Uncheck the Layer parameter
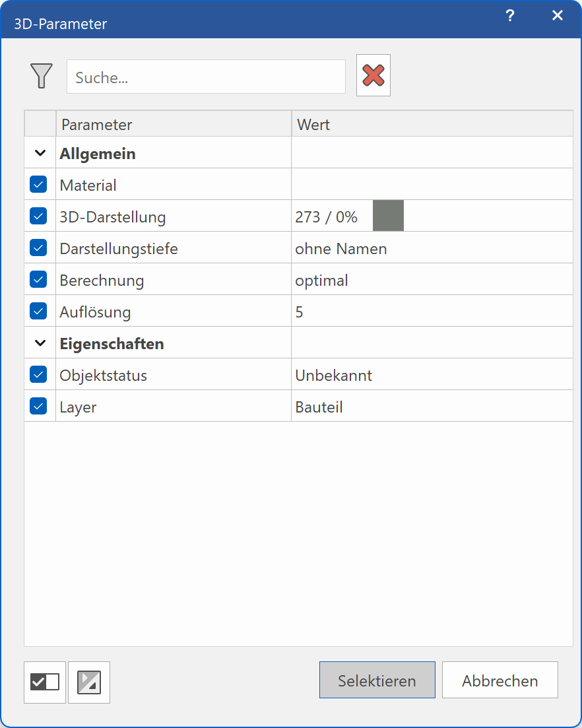Screen dimensions: 582x728 point(39,406)
